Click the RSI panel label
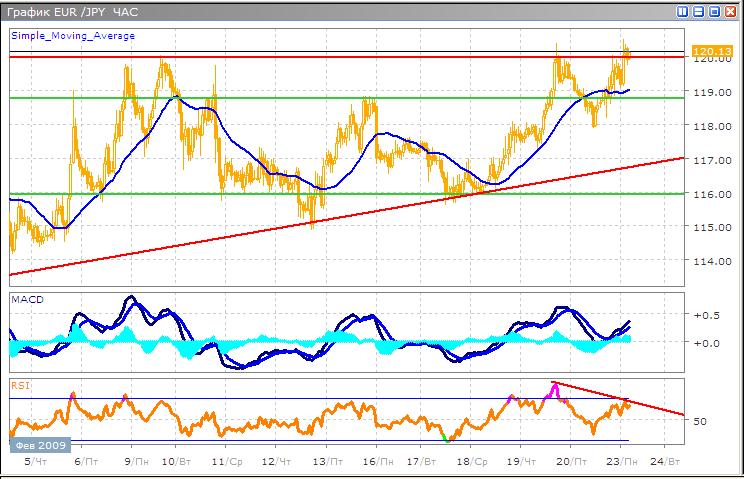The width and height of the screenshot is (744, 479). (20, 383)
